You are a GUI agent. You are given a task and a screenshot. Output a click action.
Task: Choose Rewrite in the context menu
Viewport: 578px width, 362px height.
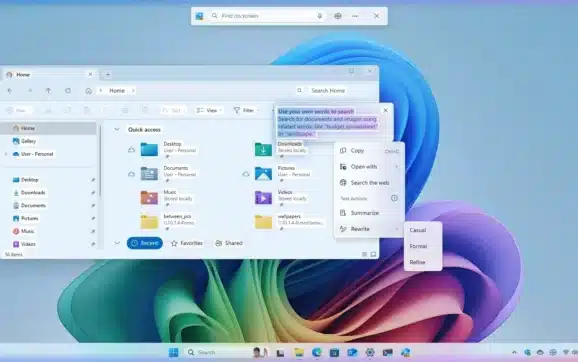tap(369, 229)
